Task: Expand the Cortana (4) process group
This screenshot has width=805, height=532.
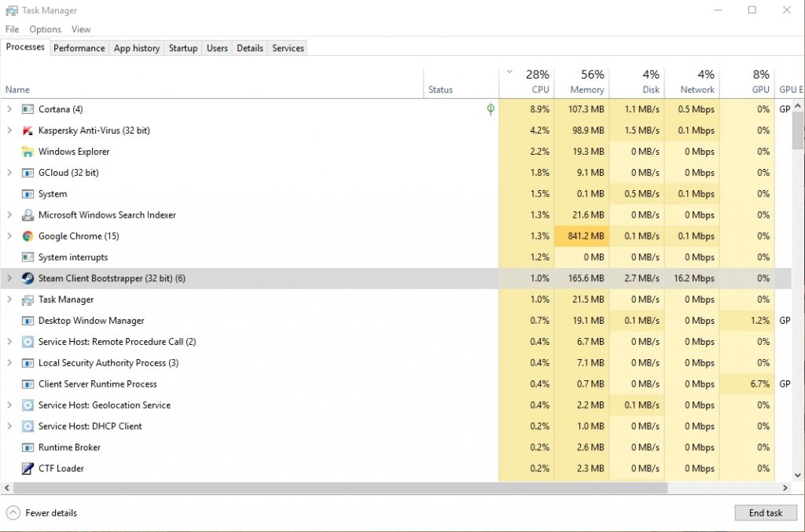Action: [x=9, y=108]
